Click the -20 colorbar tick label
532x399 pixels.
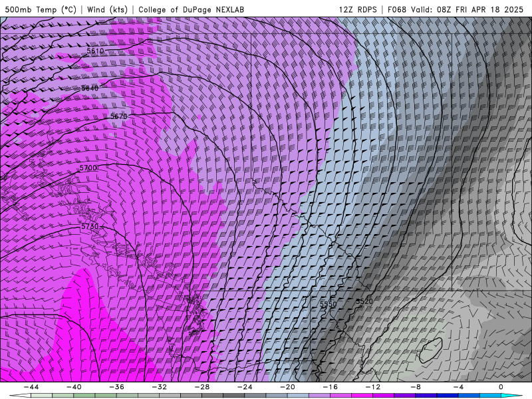click(287, 387)
